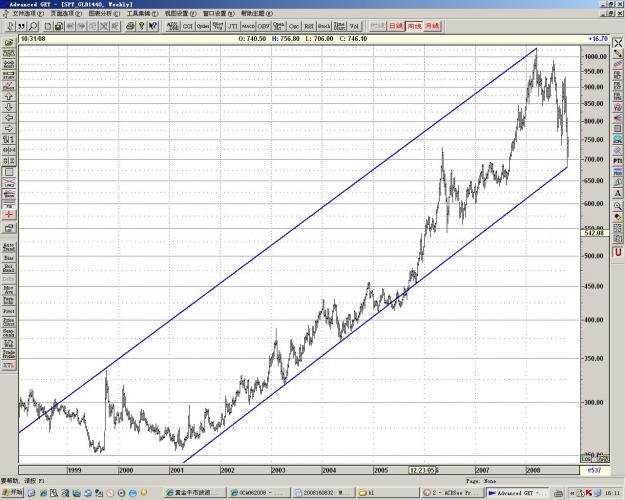Click the Trade Profile button in left sidebar
This screenshot has width=625, height=500.
pyautogui.click(x=9, y=354)
